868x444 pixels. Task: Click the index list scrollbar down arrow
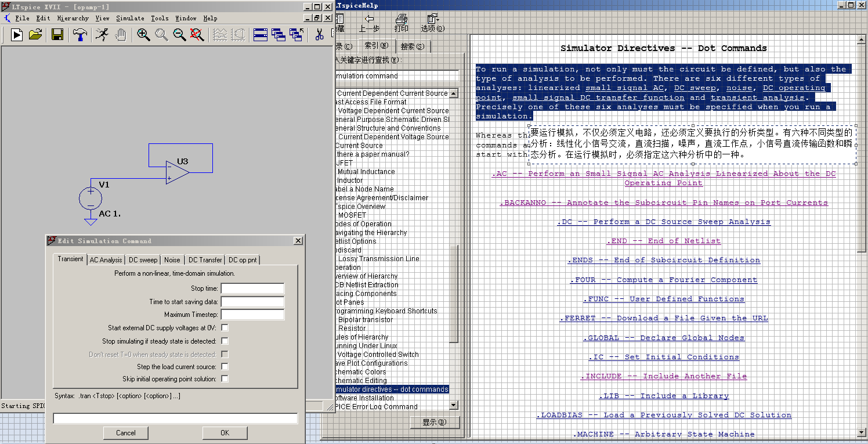tap(454, 405)
